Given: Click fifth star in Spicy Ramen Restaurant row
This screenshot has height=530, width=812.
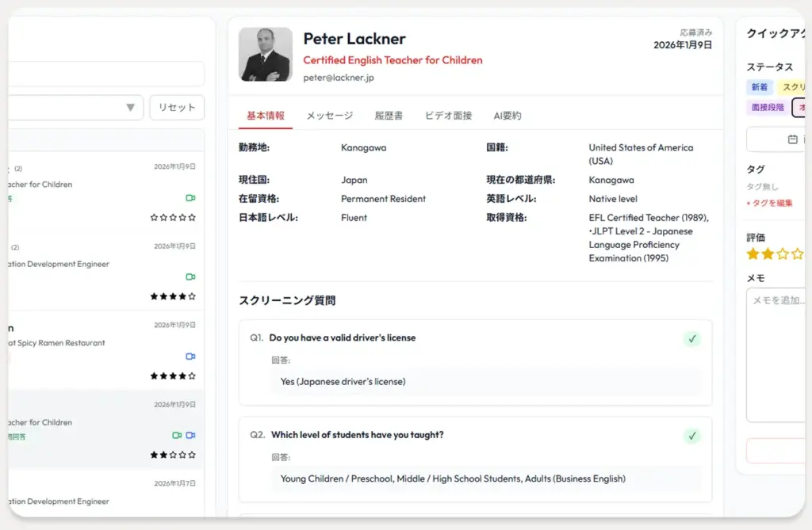Looking at the screenshot, I should coord(192,376).
